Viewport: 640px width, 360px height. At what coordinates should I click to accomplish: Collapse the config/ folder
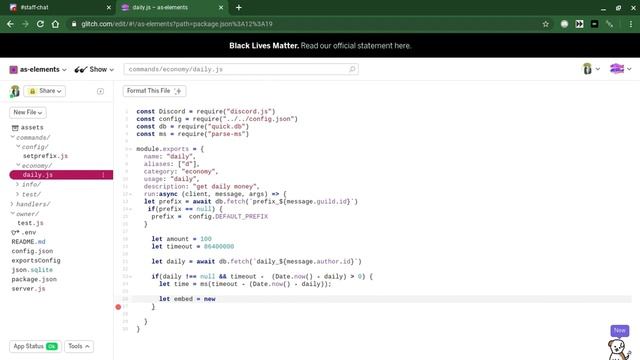coord(32,147)
